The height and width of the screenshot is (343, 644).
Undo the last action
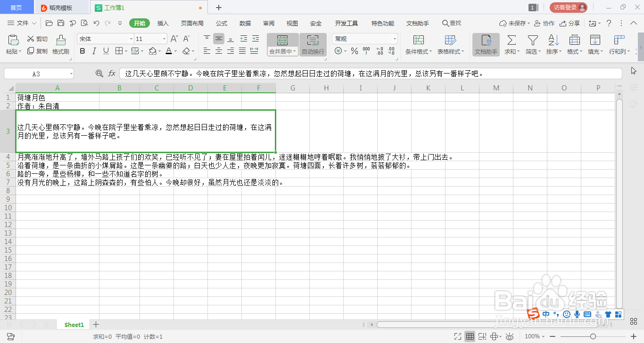point(96,23)
